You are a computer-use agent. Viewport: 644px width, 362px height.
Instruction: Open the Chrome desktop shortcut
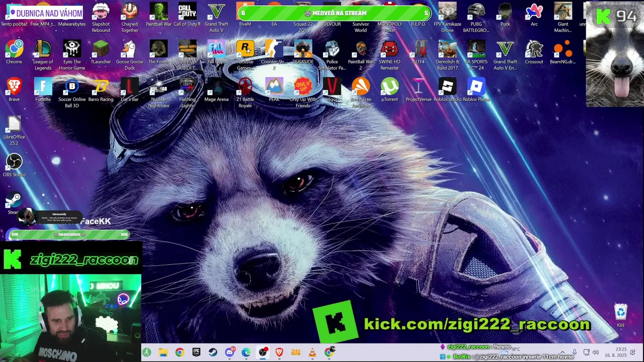click(14, 52)
